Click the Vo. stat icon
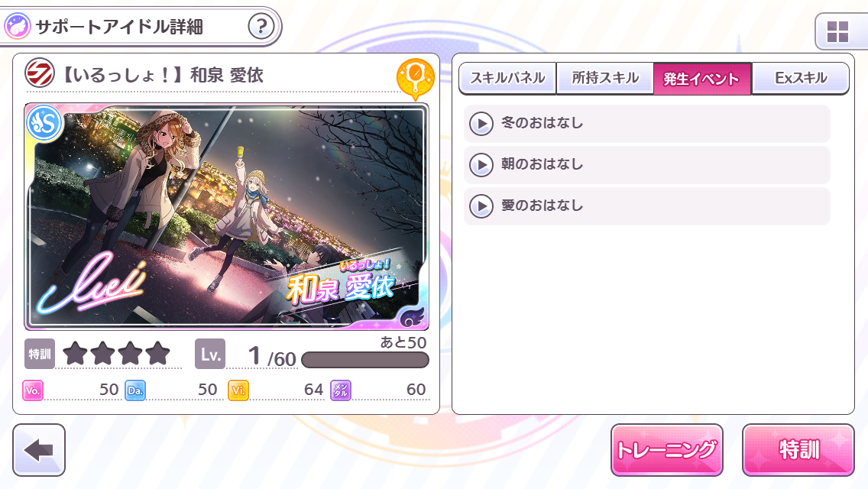Viewport: 868px width, 489px height. click(33, 390)
